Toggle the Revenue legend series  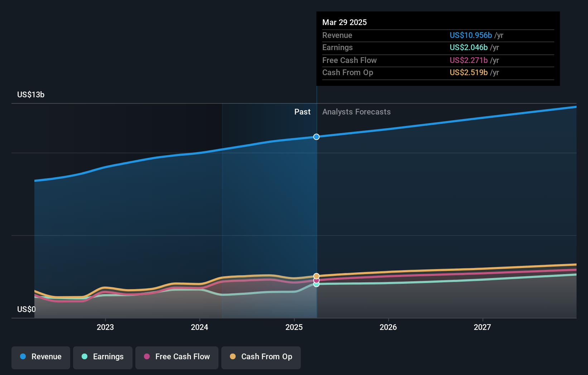click(41, 357)
